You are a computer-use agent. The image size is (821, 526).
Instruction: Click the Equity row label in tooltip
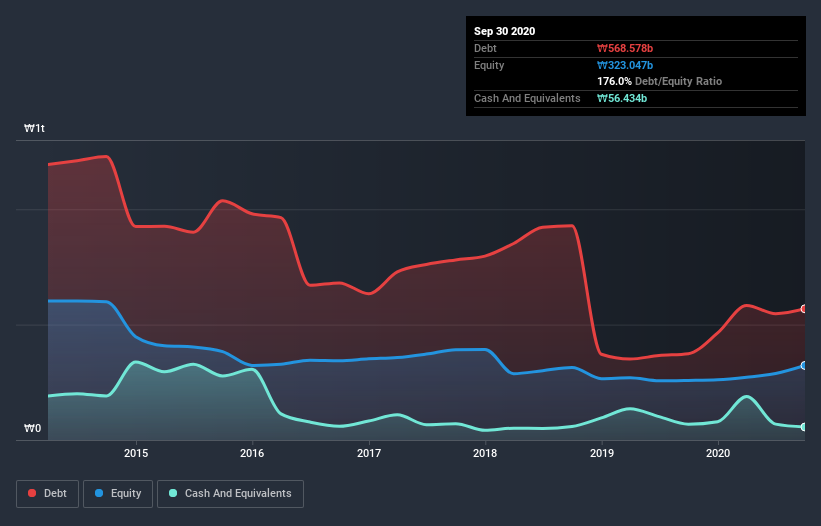(x=489, y=65)
